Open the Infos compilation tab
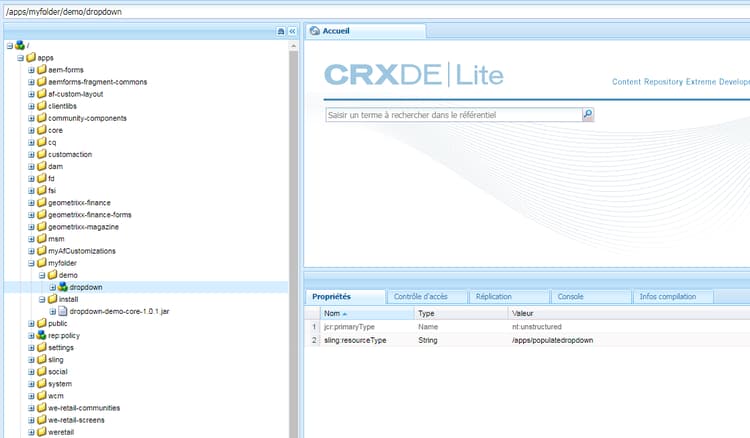The width and height of the screenshot is (750, 438). [673, 296]
